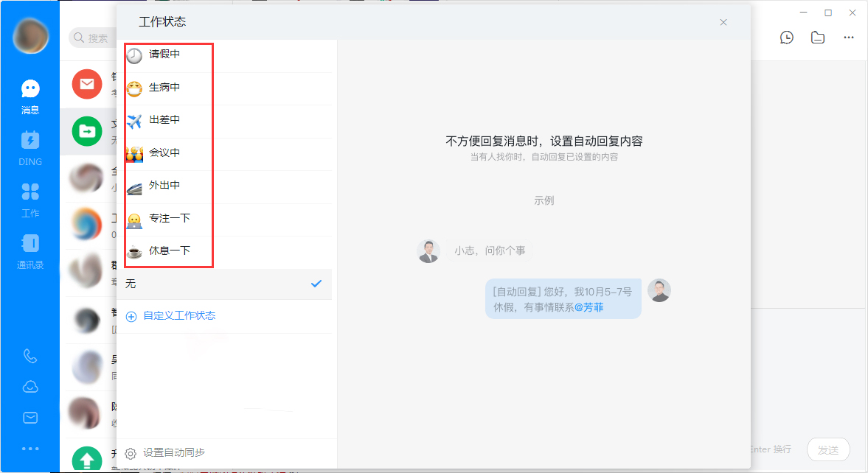Viewport: 868px width, 473px height.
Task: Open the mail icon in lower sidebar
Action: 29,417
